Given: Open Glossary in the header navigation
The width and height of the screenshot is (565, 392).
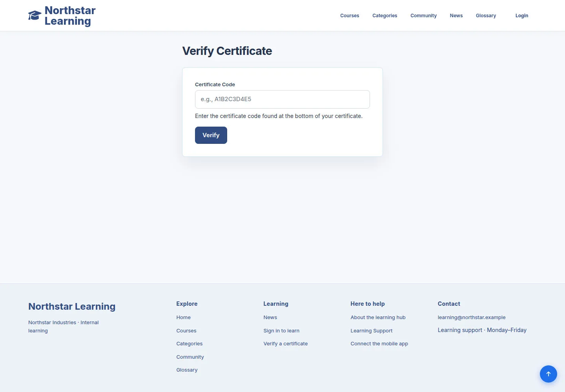Looking at the screenshot, I should point(486,16).
